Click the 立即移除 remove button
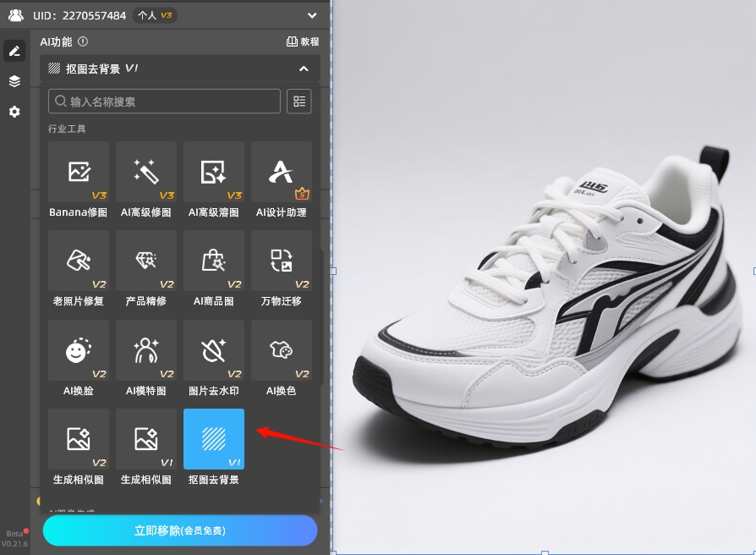Image resolution: width=756 pixels, height=555 pixels. (x=180, y=530)
